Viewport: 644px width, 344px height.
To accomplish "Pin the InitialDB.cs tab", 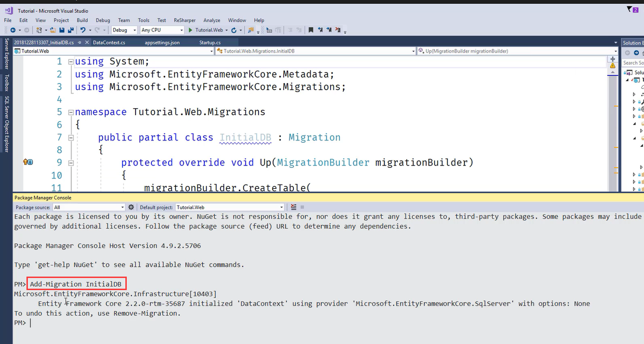I will point(79,42).
